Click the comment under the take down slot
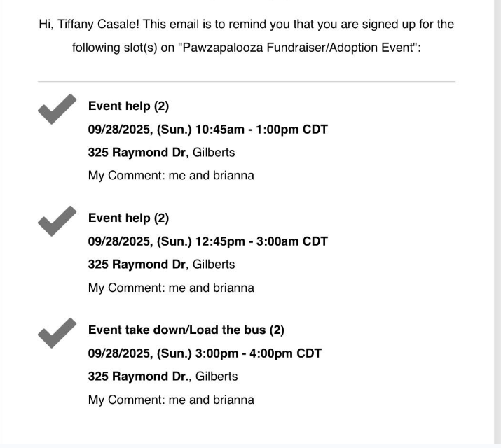501x448 pixels. [171, 400]
